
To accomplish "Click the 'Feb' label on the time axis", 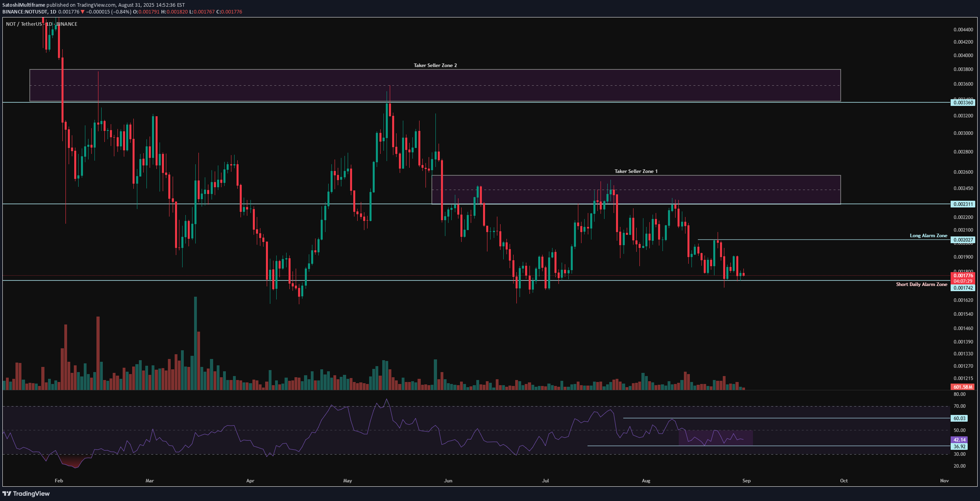I will tap(59, 481).
